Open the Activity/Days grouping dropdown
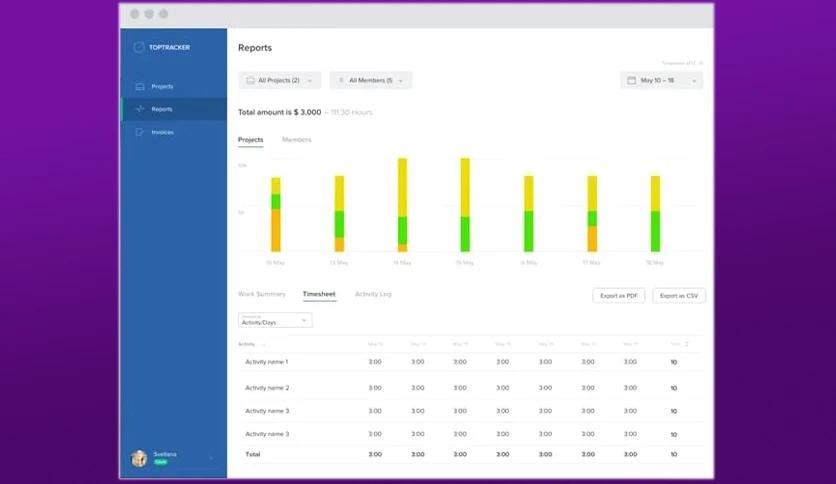Image resolution: width=836 pixels, height=484 pixels. [275, 320]
